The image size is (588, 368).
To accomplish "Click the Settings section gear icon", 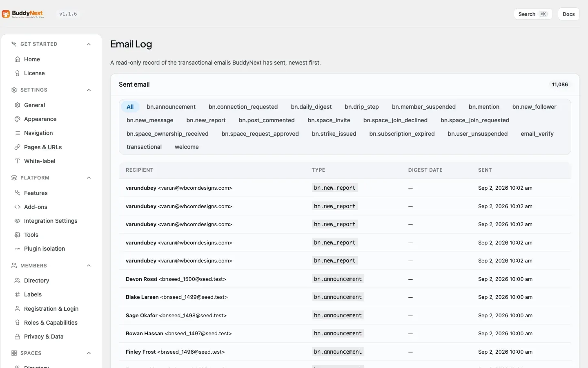I will pos(14,90).
